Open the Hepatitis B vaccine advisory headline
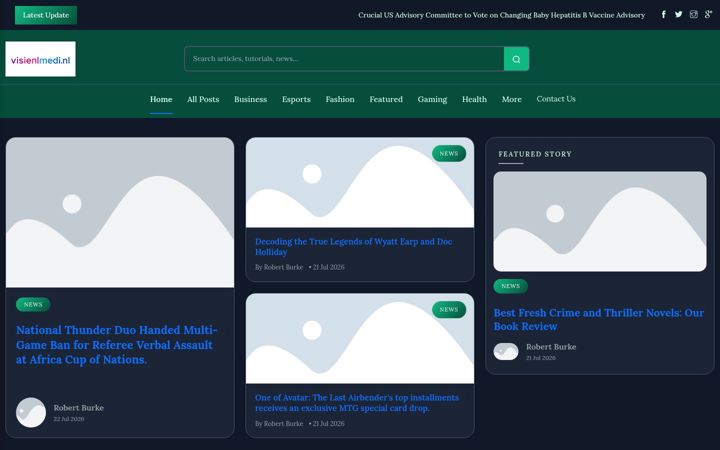This screenshot has height=450, width=720. pos(501,15)
